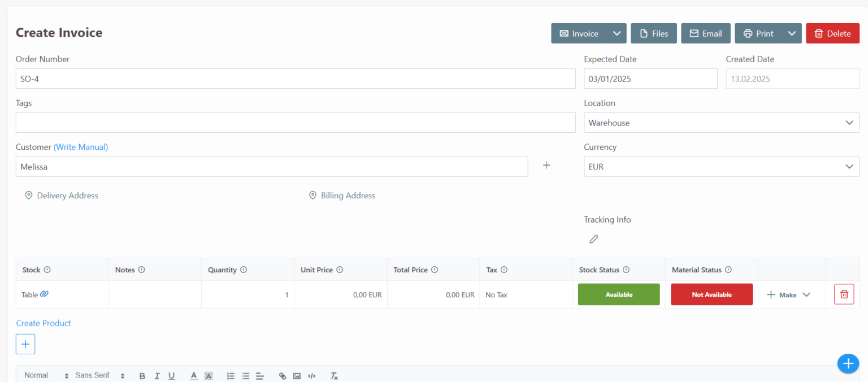868x382 pixels.
Task: Delete the Table product row
Action: [844, 294]
